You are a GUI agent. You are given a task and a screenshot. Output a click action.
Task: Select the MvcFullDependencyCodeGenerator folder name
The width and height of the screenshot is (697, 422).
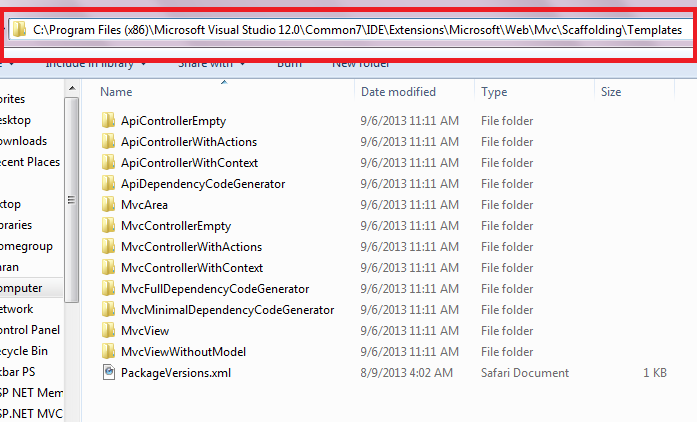click(x=215, y=289)
